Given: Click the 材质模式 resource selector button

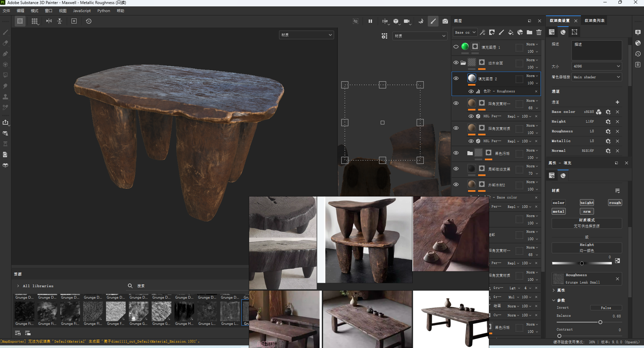Looking at the screenshot, I should [587, 223].
